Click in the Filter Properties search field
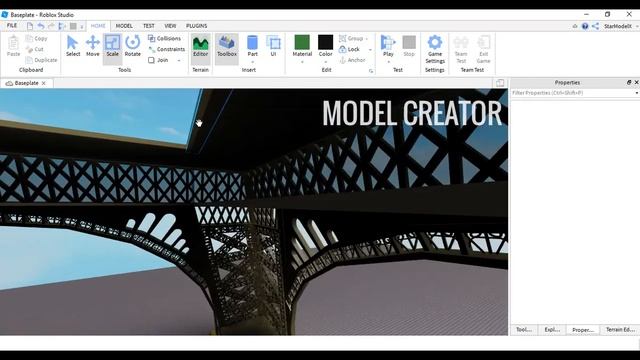The width and height of the screenshot is (640, 360). (572, 93)
